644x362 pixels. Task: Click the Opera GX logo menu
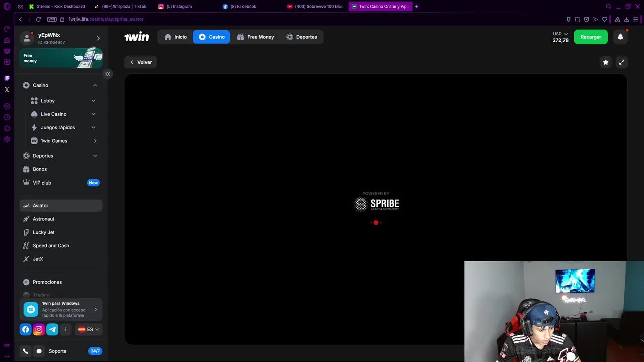click(x=7, y=6)
